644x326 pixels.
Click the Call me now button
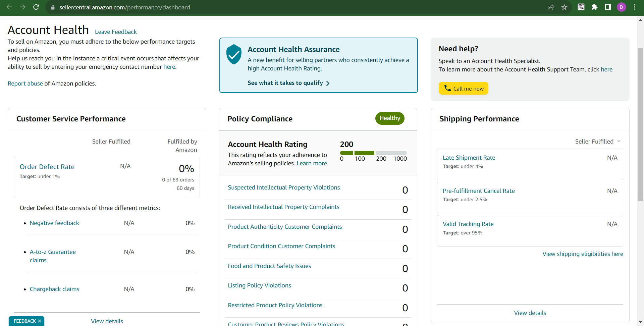click(x=463, y=88)
